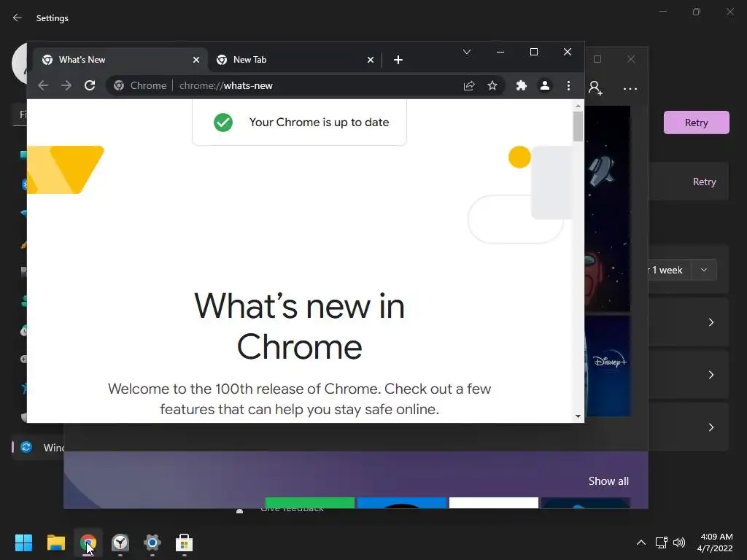Image resolution: width=747 pixels, height=560 pixels.
Task: Open first chevron row in Settings
Action: pos(711,322)
